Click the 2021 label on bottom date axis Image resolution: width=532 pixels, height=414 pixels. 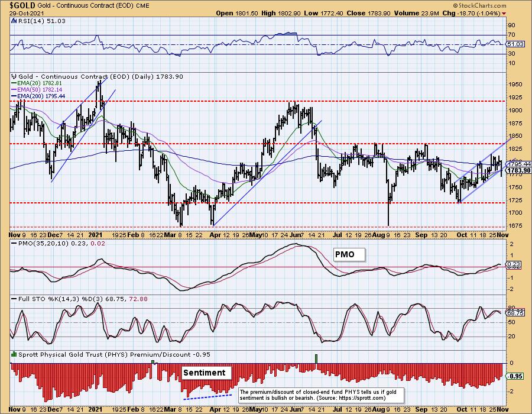(x=95, y=410)
